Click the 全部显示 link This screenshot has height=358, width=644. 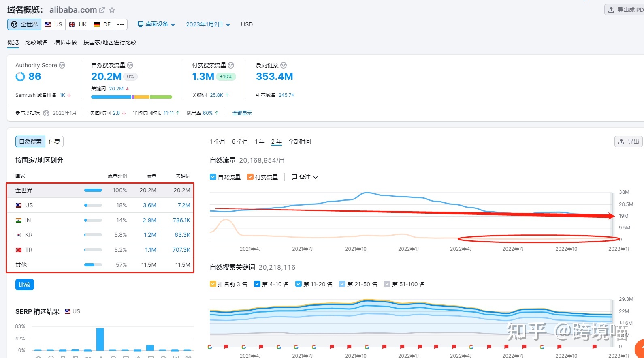pos(242,113)
